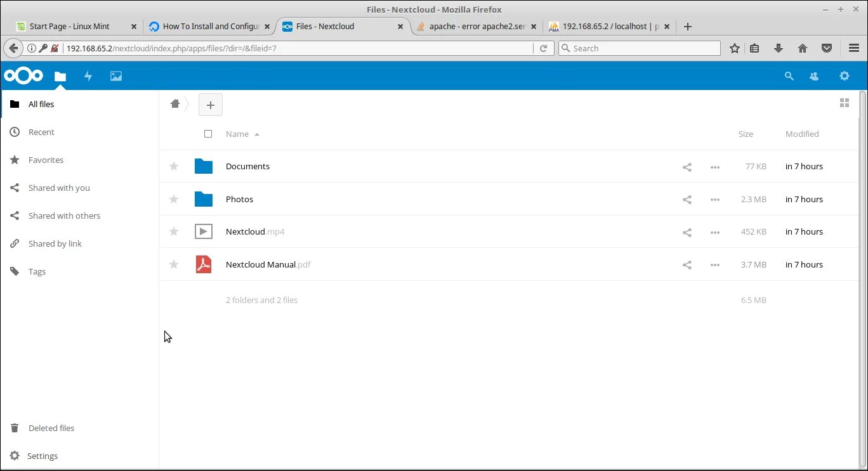
Task: Sort files by Modified column
Action: [802, 134]
